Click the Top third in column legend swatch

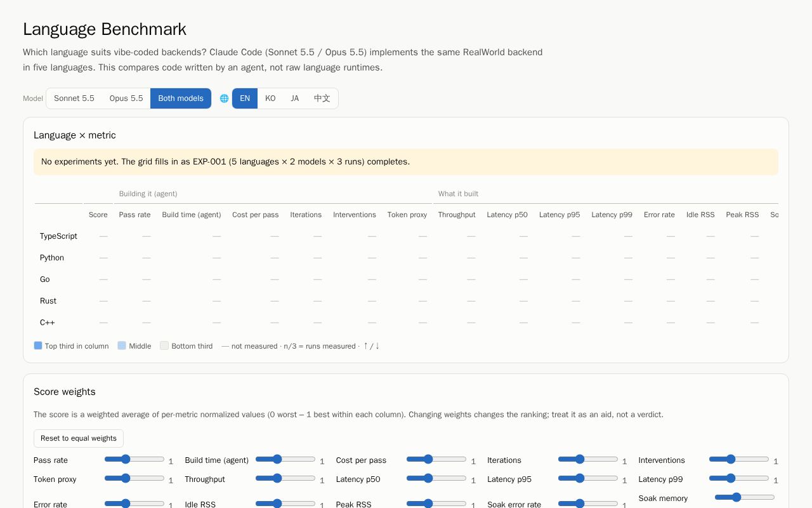pos(38,345)
